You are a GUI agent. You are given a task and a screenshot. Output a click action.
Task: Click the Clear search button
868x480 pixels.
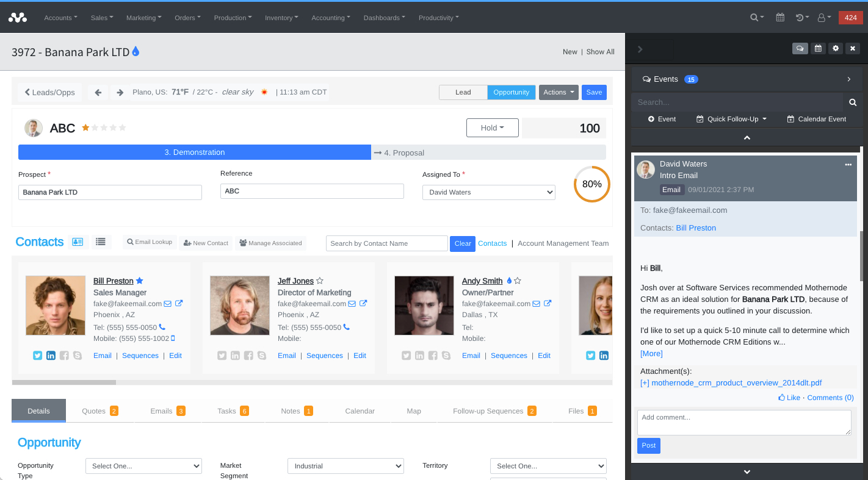coord(463,243)
